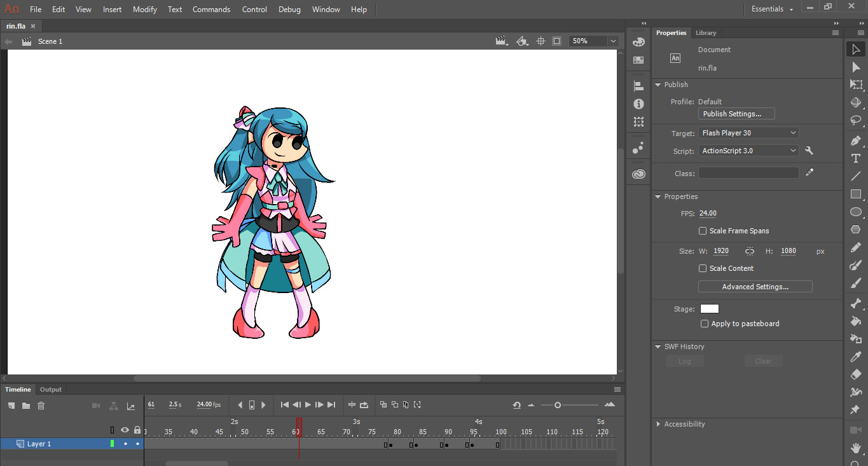This screenshot has width=868, height=466.
Task: Open the CC Libraries panel icon
Action: coord(638,174)
